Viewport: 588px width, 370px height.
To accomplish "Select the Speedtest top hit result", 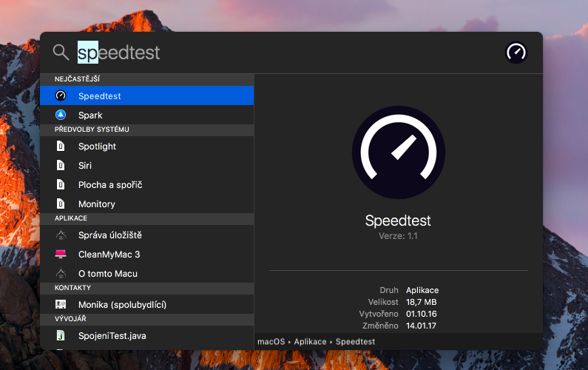I will click(x=148, y=96).
